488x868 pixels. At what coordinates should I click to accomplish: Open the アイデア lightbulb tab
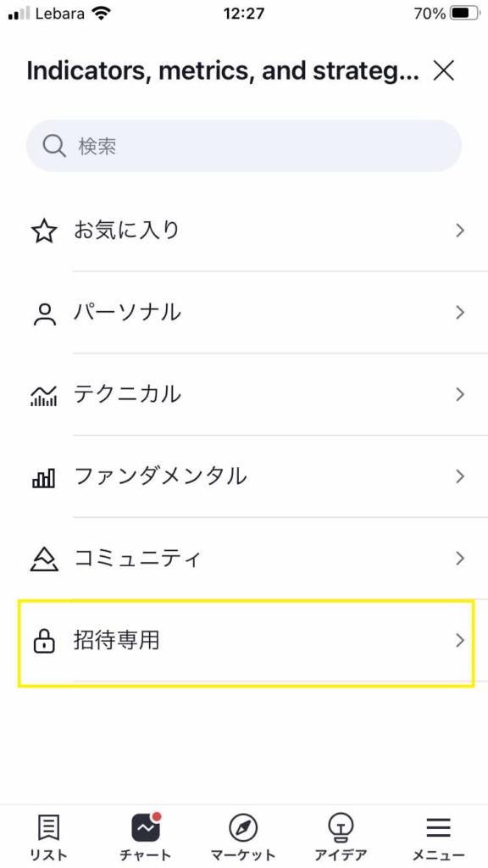tap(341, 836)
